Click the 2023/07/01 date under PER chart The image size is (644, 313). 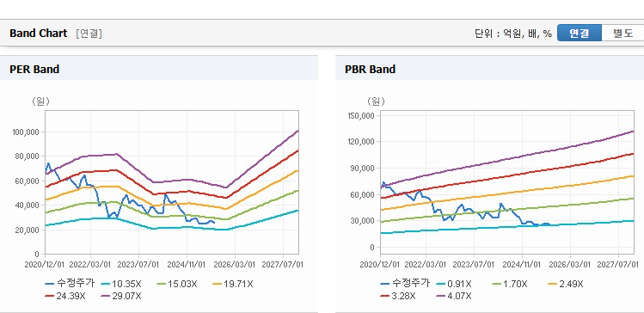(x=138, y=264)
